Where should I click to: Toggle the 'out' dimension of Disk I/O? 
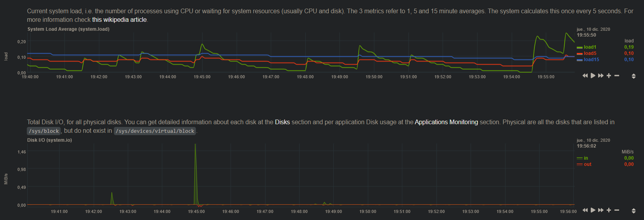tap(587, 164)
